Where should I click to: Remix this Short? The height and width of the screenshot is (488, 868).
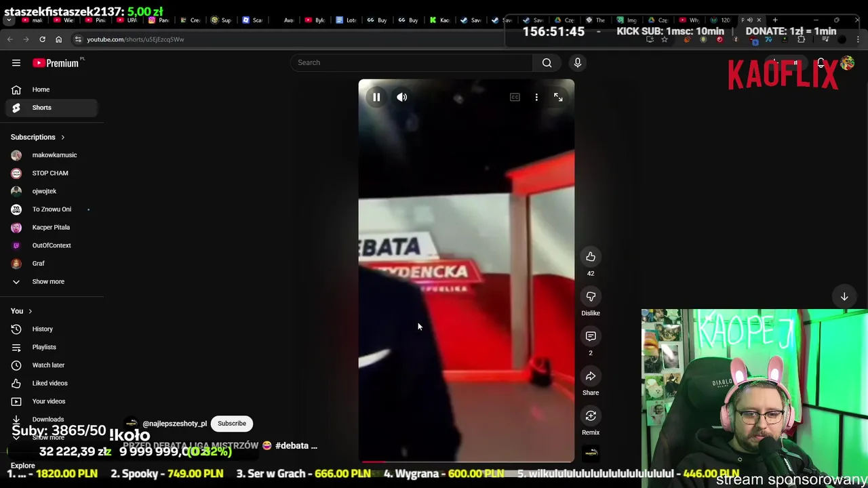coord(591,416)
